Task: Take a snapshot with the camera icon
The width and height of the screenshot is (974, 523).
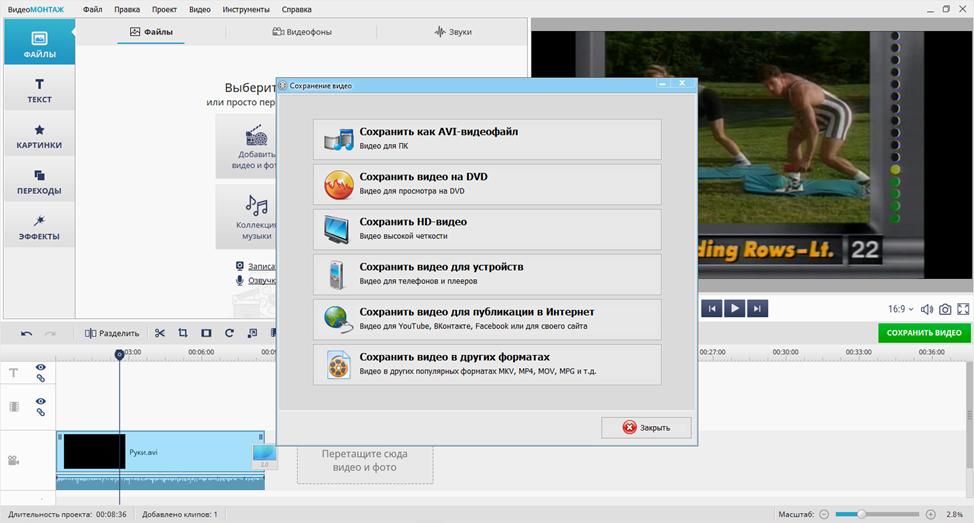Action: pos(945,309)
